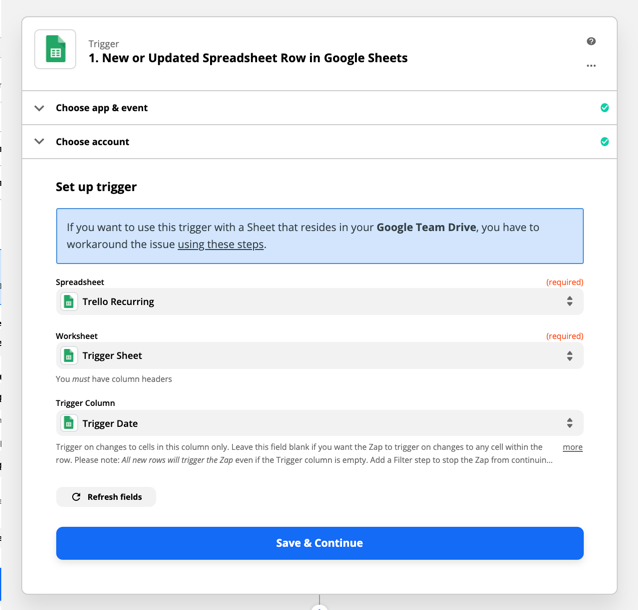Click the Google Sheets app icon in header
Image resolution: width=638 pixels, height=610 pixels.
(55, 49)
